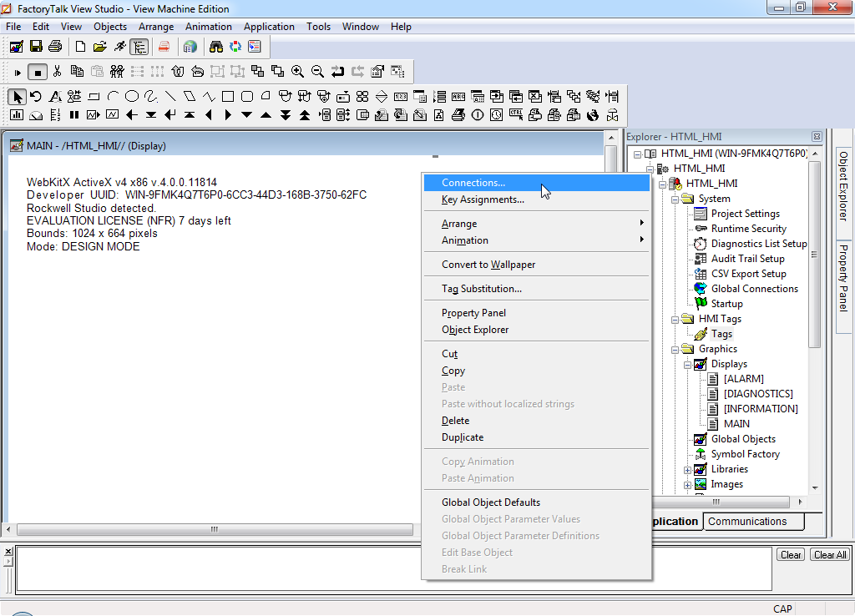The image size is (855, 616).
Task: Click the Print icon in the toolbar
Action: pos(55,47)
